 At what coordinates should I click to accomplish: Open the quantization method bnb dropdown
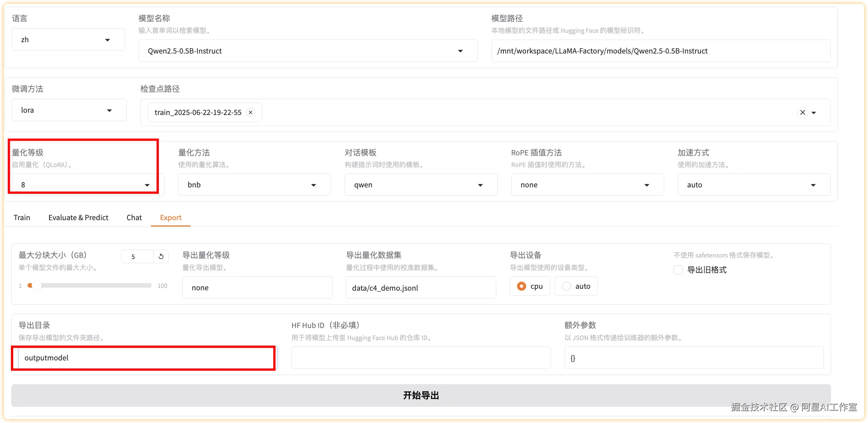pos(313,185)
